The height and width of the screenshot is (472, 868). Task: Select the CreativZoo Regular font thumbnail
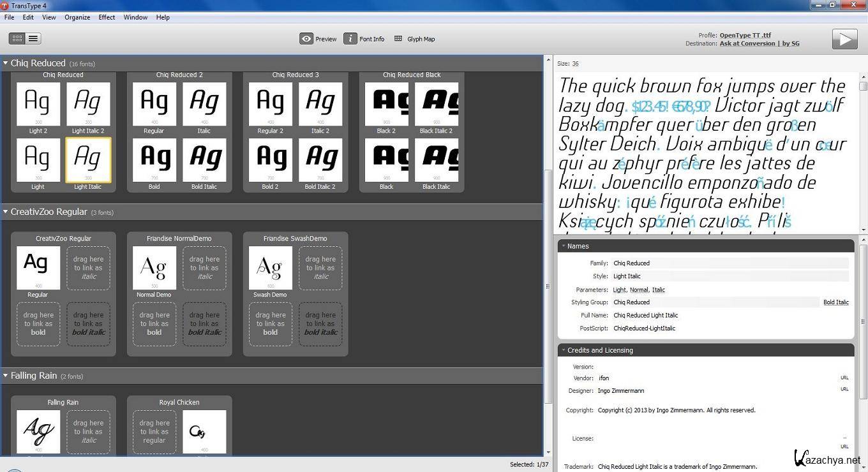click(x=38, y=268)
